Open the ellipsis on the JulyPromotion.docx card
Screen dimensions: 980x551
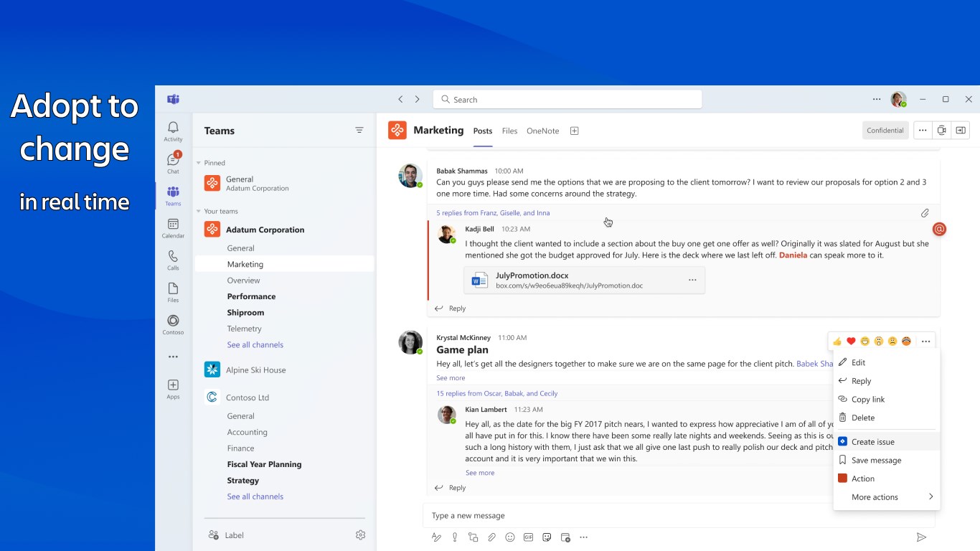tap(692, 280)
